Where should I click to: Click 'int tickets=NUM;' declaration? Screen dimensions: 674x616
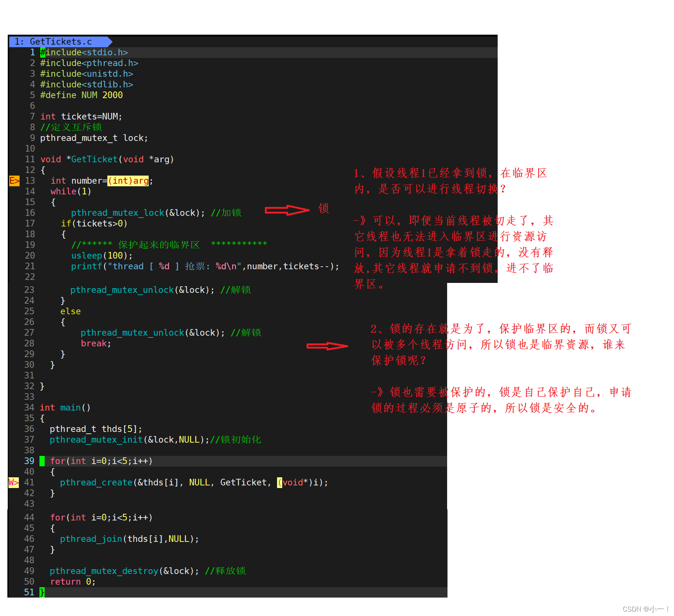click(x=81, y=117)
